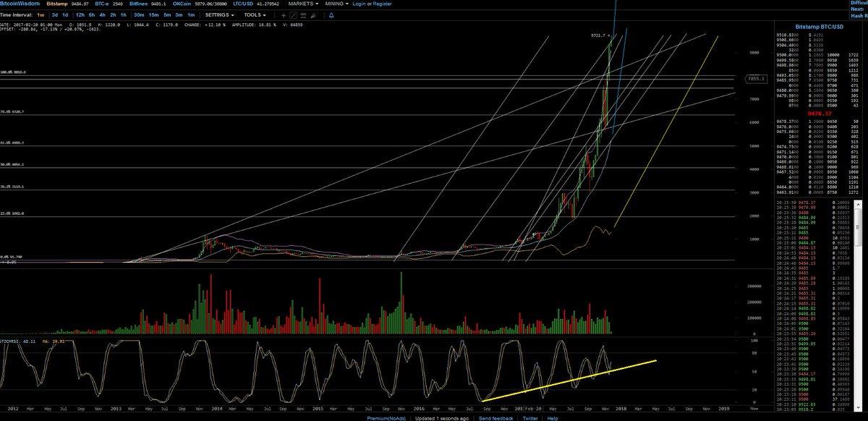Open the Help link
This screenshot has height=421, width=868.
(552, 418)
